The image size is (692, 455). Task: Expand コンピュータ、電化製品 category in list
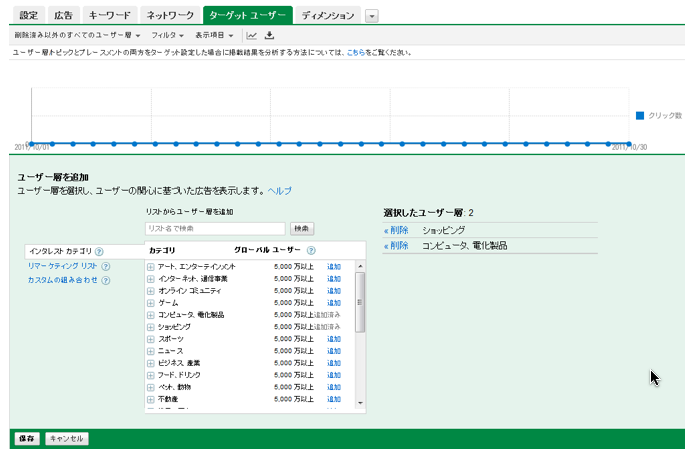150,315
